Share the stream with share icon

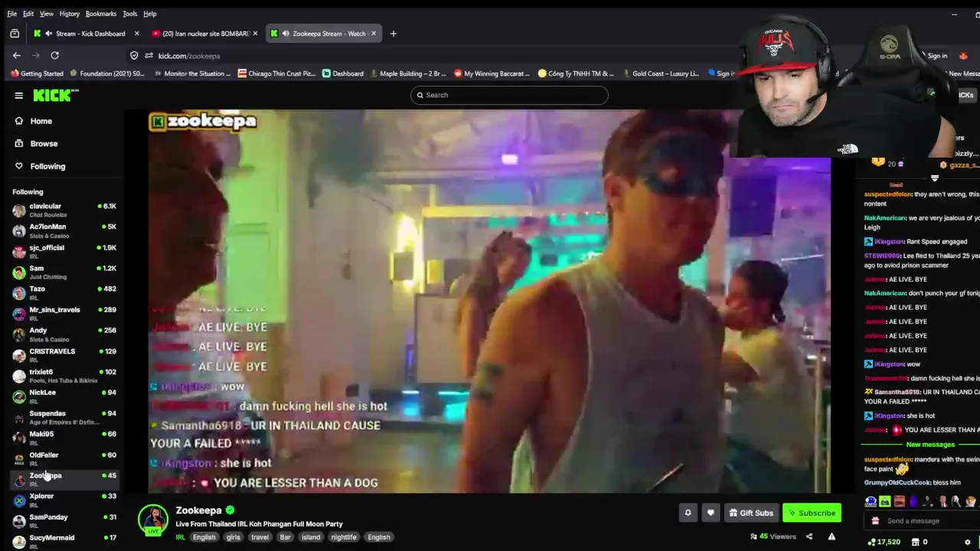tap(809, 536)
